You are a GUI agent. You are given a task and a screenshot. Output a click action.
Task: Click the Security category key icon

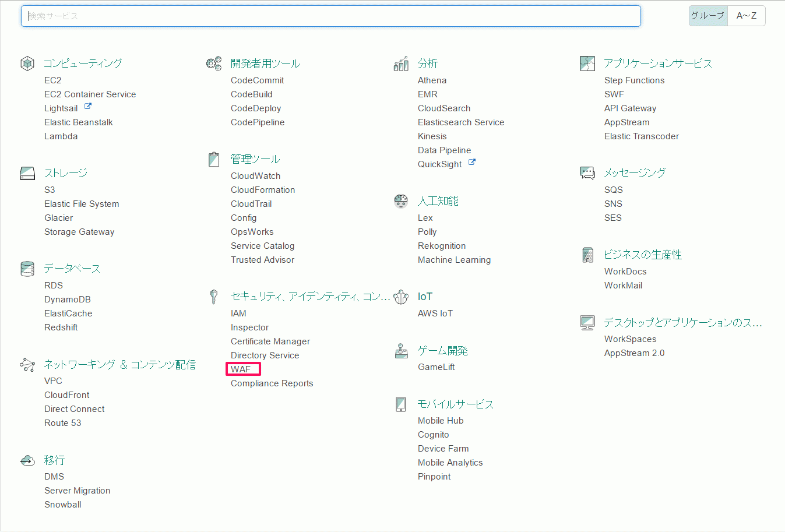[214, 297]
